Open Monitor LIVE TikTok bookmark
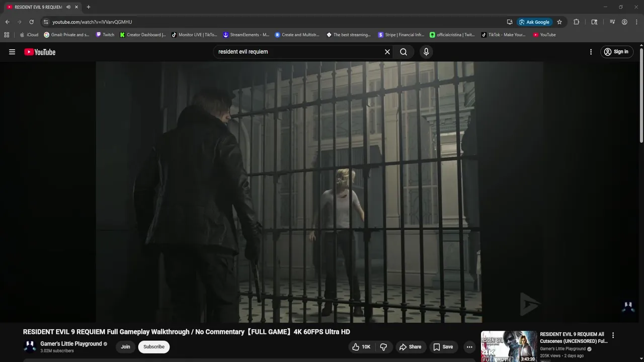644x362 pixels. click(194, 35)
